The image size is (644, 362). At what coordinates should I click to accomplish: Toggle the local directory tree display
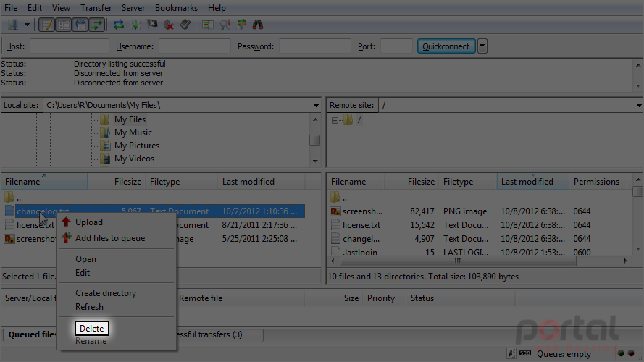pyautogui.click(x=63, y=25)
